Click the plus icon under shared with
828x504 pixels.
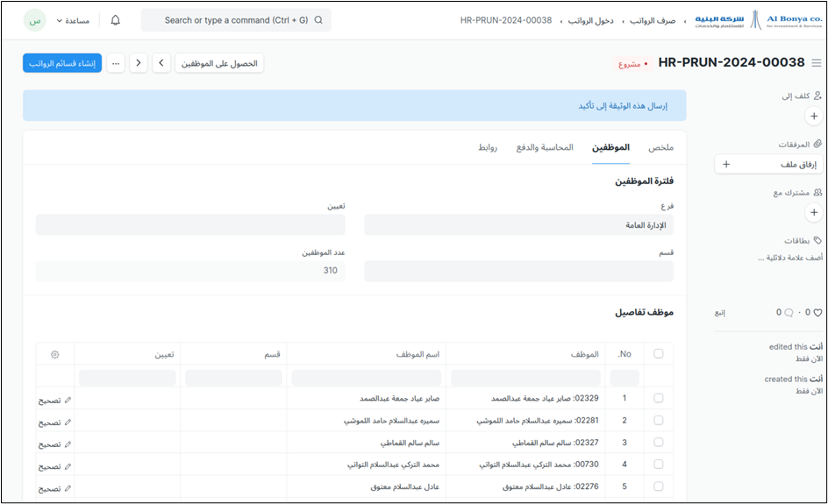pyautogui.click(x=813, y=212)
